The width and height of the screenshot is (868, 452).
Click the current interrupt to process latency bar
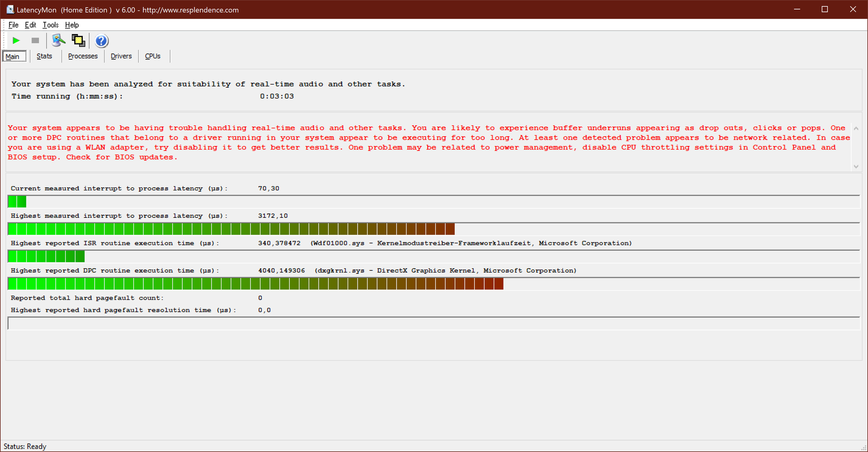click(434, 202)
